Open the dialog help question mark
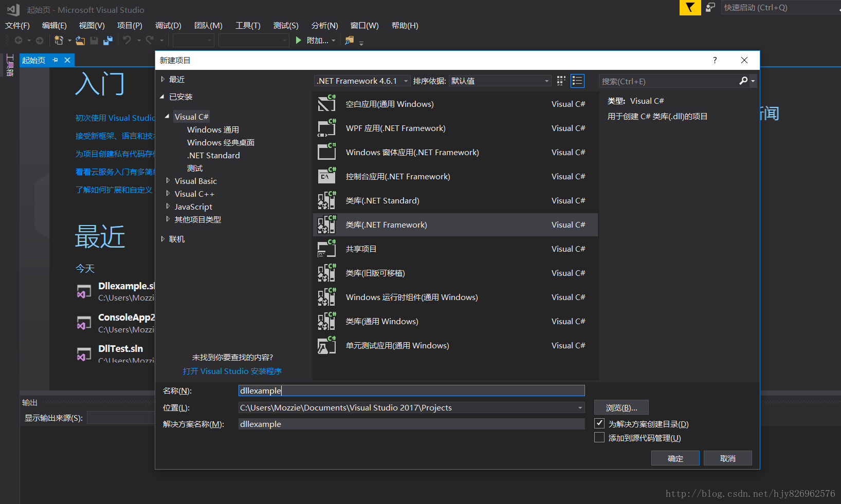The width and height of the screenshot is (841, 504). [715, 60]
